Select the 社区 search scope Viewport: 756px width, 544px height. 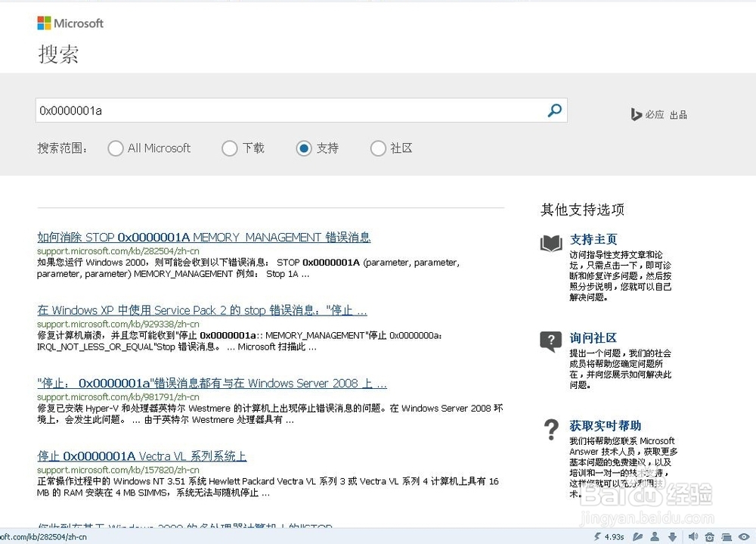[x=378, y=148]
